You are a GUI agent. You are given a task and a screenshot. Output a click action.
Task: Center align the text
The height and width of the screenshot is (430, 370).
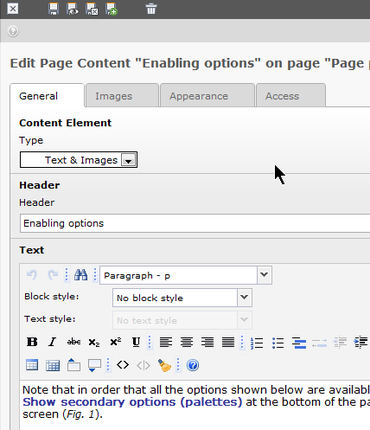pos(187,342)
